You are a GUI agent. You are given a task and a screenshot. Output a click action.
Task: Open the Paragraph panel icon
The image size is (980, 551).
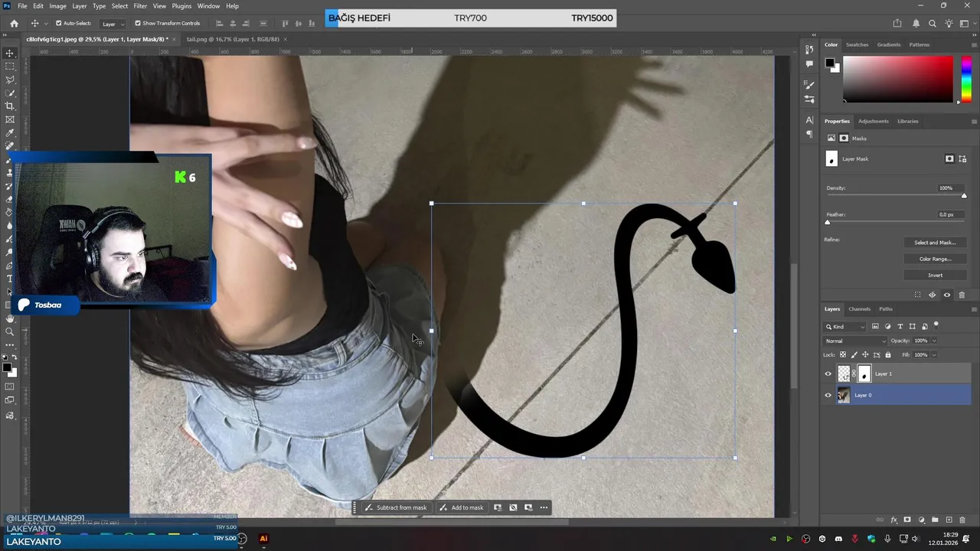point(809,134)
